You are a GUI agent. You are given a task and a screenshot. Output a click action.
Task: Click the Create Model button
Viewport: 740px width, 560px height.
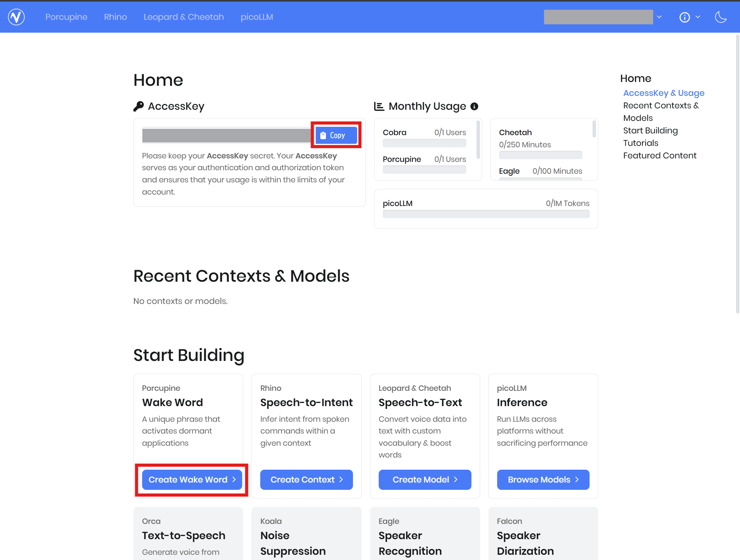[425, 480]
